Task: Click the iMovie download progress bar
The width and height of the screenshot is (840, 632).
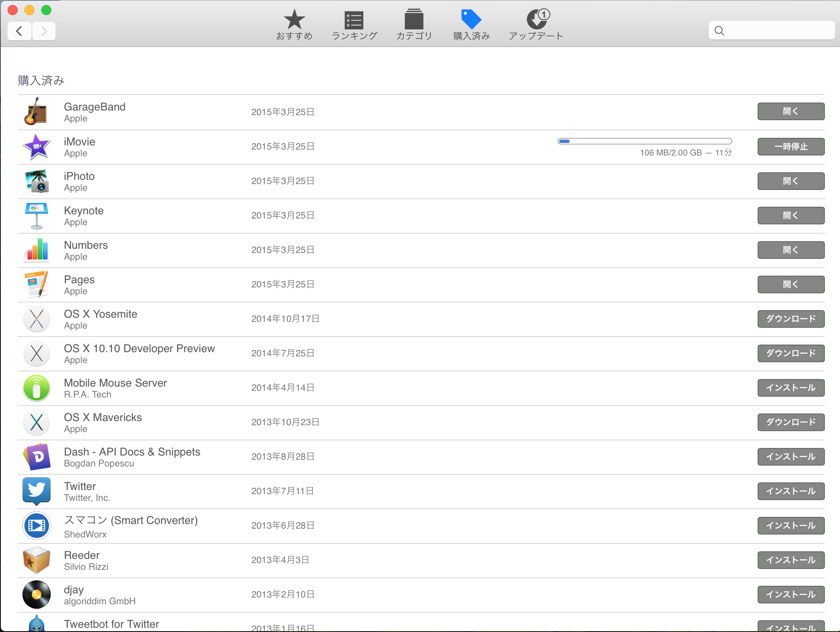Action: point(644,141)
